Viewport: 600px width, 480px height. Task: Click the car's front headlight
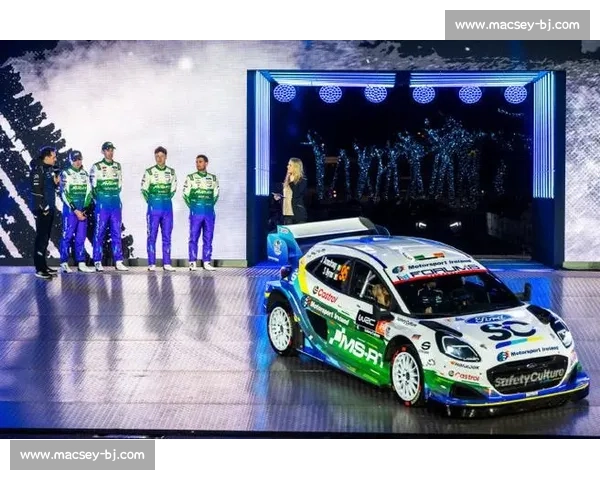pos(458,347)
